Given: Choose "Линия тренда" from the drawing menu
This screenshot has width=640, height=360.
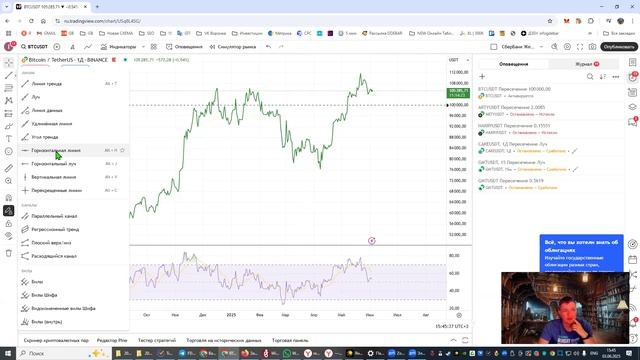Looking at the screenshot, I should point(73,84).
